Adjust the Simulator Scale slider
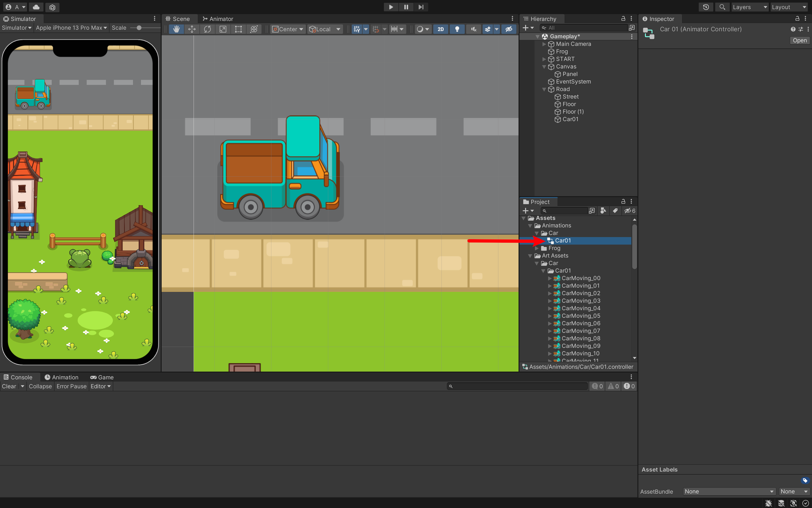The height and width of the screenshot is (508, 812). pyautogui.click(x=145, y=28)
